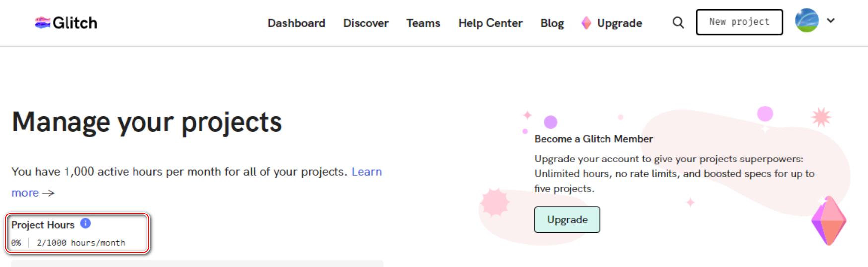Click the 'Become a Glitch Member' heading

pyautogui.click(x=594, y=139)
